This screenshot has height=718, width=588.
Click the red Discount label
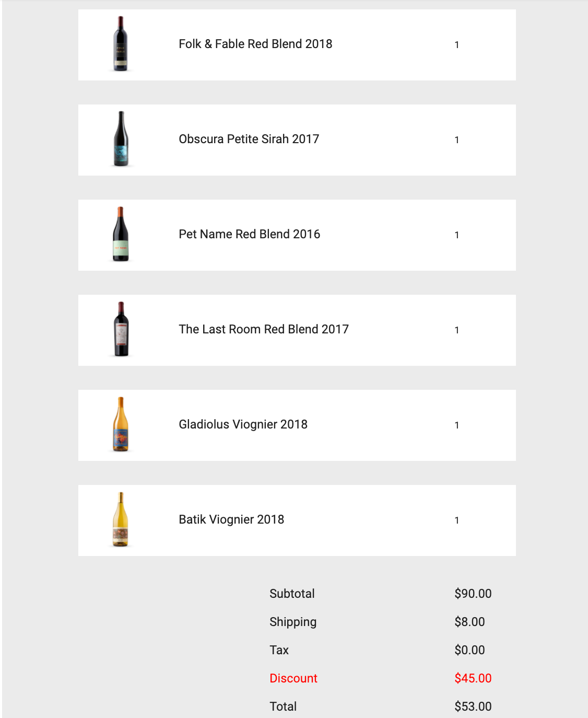[293, 678]
